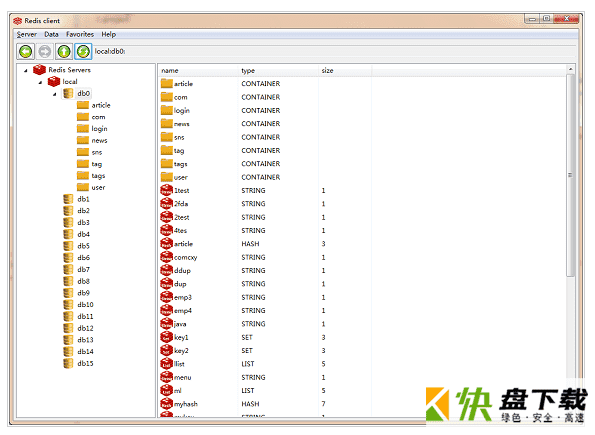Select the tags container folder icon in list
The height and width of the screenshot is (435, 595).
tap(167, 164)
